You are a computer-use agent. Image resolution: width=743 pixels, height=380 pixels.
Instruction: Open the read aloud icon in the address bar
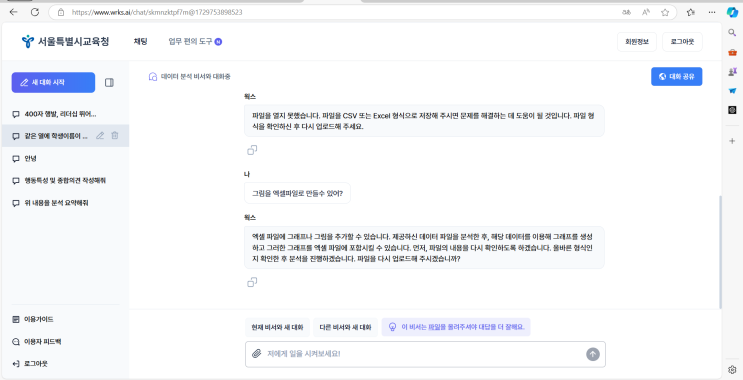(x=645, y=12)
